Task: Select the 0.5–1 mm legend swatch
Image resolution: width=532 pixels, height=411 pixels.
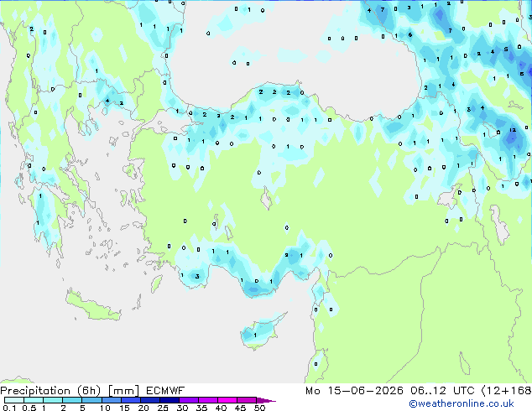Action: pyautogui.click(x=34, y=400)
